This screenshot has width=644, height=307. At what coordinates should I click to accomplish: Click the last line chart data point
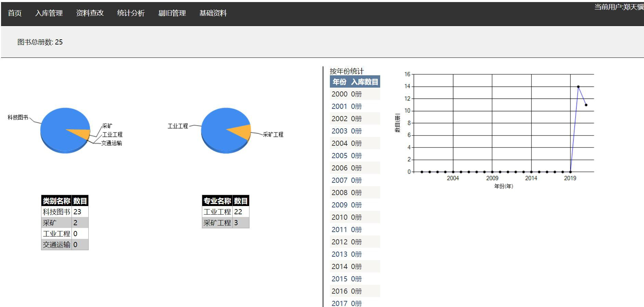pyautogui.click(x=586, y=105)
